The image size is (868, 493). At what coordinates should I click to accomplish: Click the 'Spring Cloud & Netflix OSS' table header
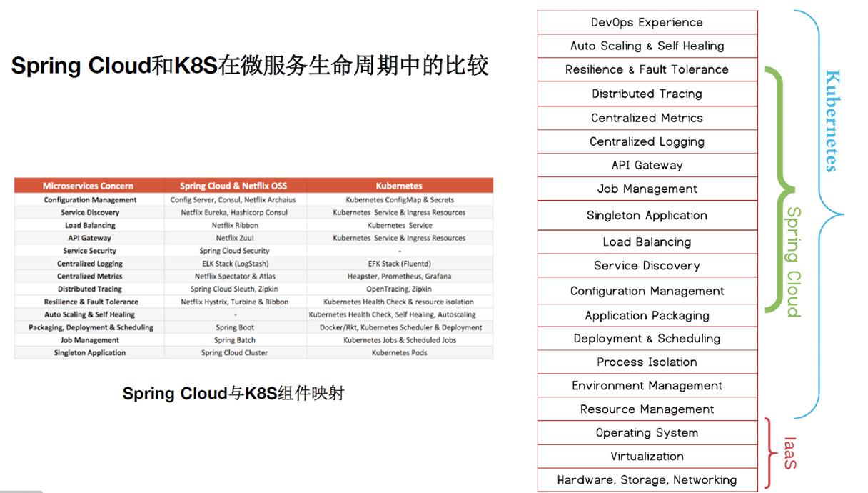click(x=235, y=186)
